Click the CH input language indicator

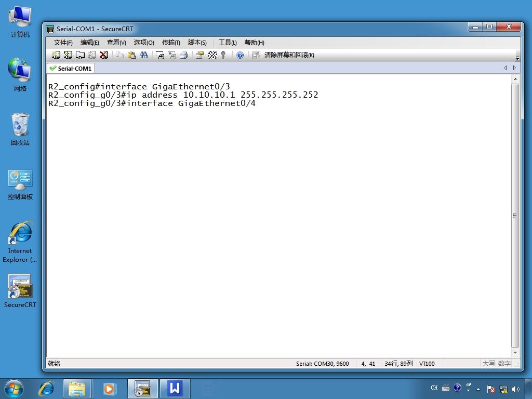[x=434, y=388]
